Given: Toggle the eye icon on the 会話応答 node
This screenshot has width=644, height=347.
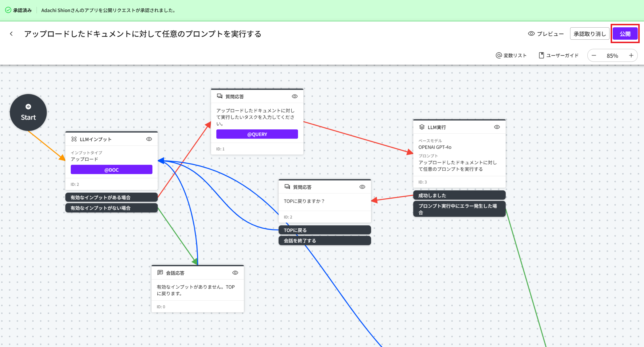Looking at the screenshot, I should 235,273.
